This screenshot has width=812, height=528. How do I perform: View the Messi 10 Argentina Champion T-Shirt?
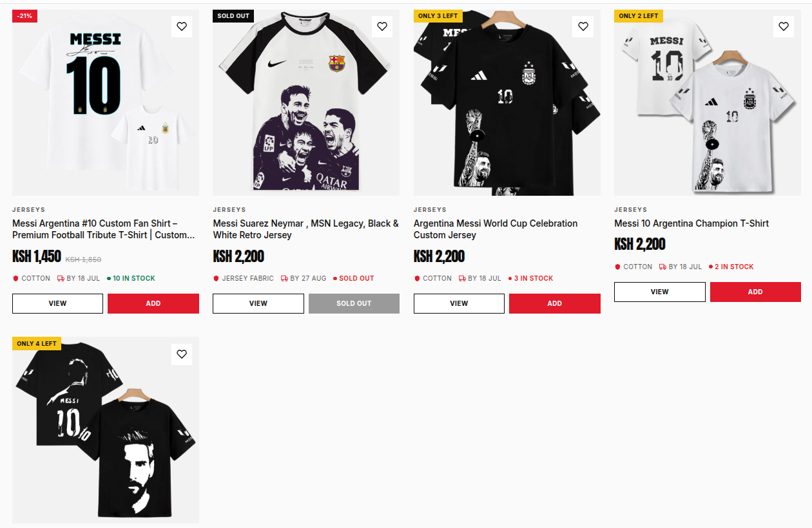pos(660,292)
